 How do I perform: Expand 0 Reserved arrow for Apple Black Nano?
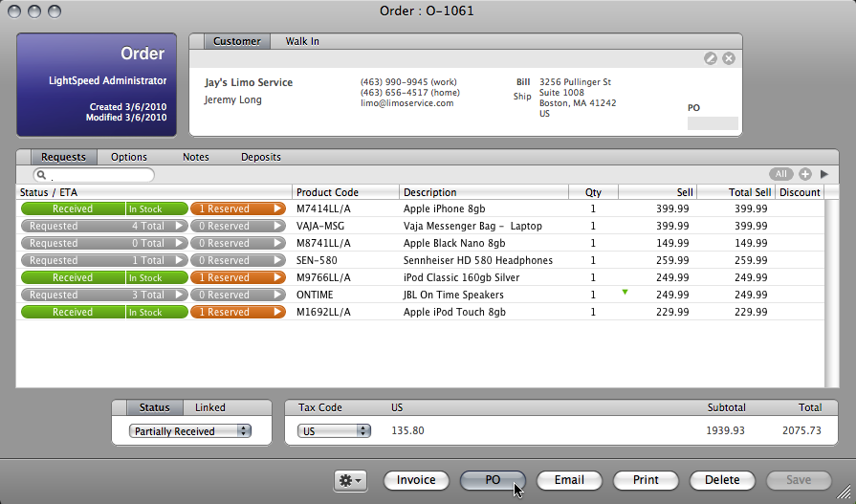tap(278, 243)
